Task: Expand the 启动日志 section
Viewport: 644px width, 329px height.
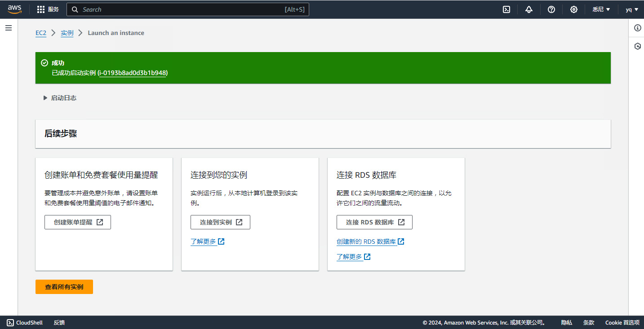Action: point(60,98)
